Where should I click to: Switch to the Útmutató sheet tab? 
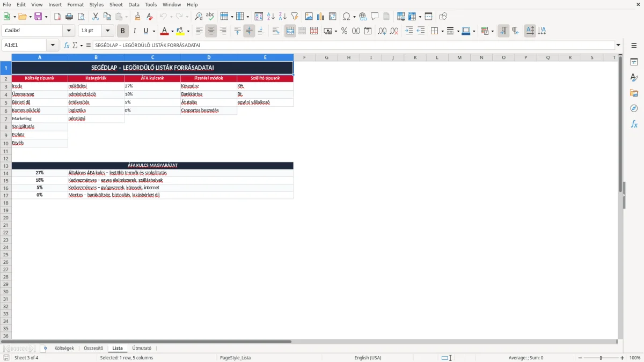[x=142, y=348]
